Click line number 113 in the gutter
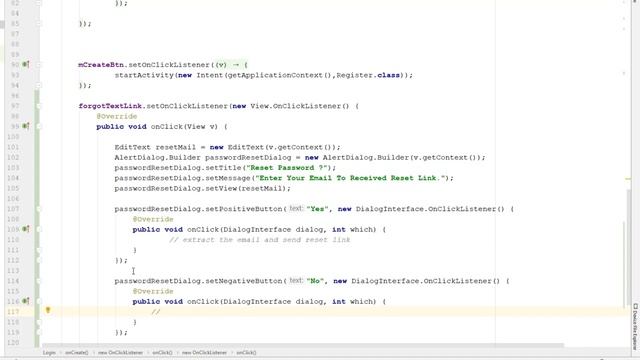Viewport: 640px width, 360px height. tap(13, 271)
